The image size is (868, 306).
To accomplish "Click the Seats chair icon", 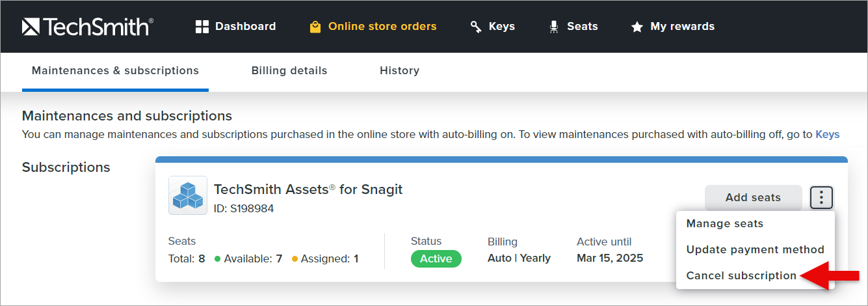I will pyautogui.click(x=554, y=27).
